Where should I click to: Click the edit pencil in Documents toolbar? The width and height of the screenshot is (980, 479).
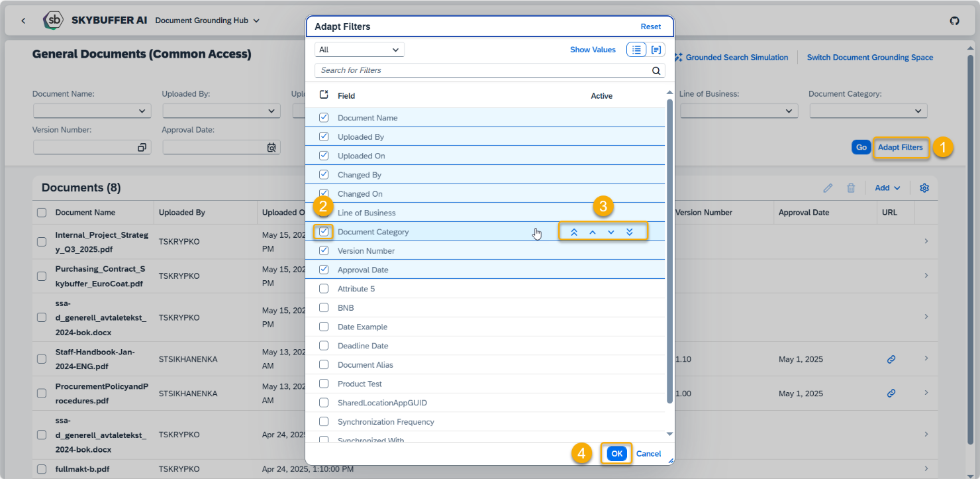coord(828,188)
